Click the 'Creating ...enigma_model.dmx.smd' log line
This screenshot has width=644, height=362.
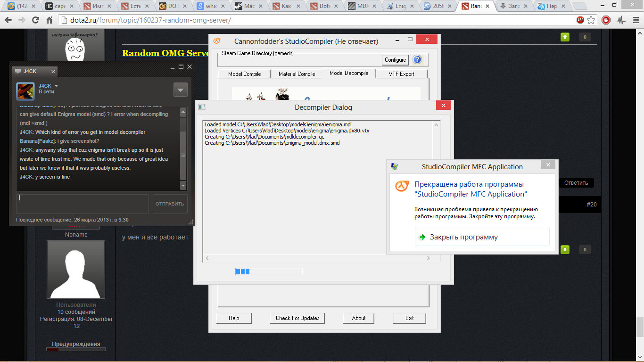pos(272,143)
